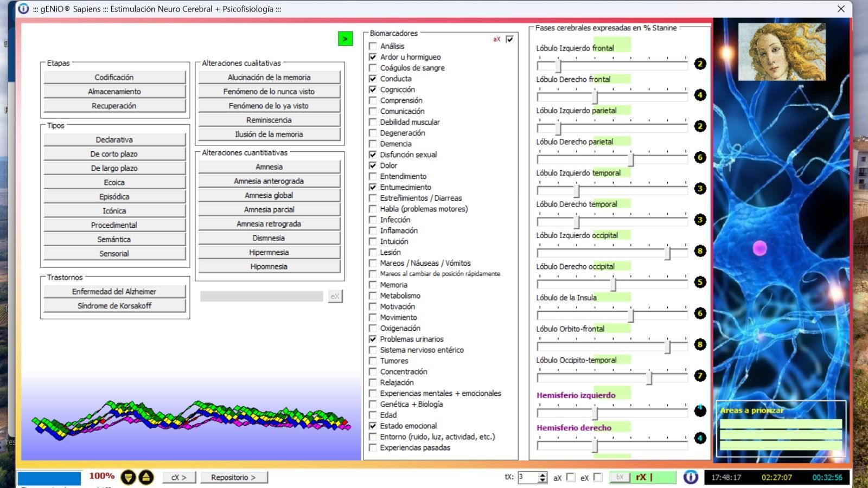
Task: Click the badge for Lóbulo Izquierdo frontal
Action: (x=700, y=64)
